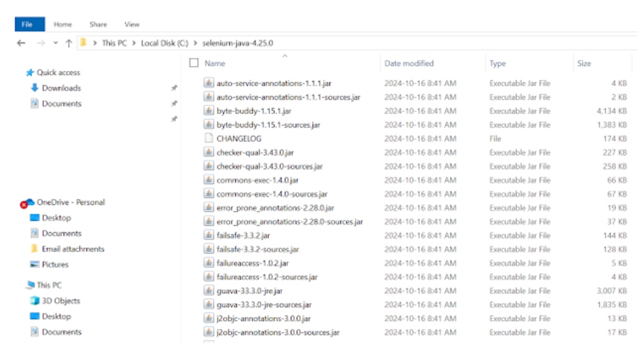
Task: Sort files by Date modified column
Action: (x=409, y=64)
